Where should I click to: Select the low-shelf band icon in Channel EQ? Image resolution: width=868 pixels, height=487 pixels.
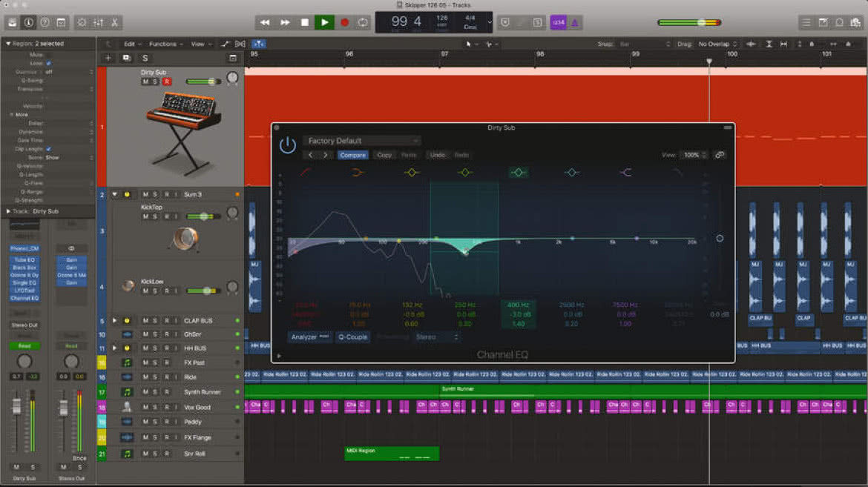[358, 173]
